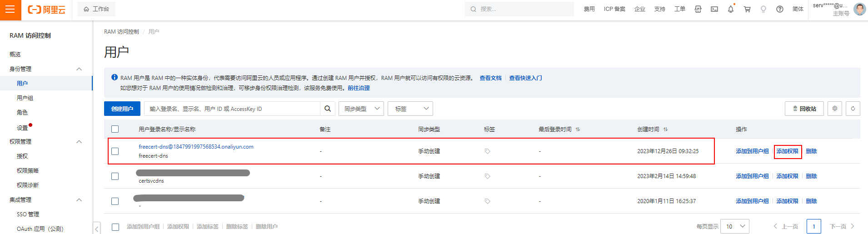Focus the login name filter input
Screen dimensions: 868x234
(x=232, y=109)
